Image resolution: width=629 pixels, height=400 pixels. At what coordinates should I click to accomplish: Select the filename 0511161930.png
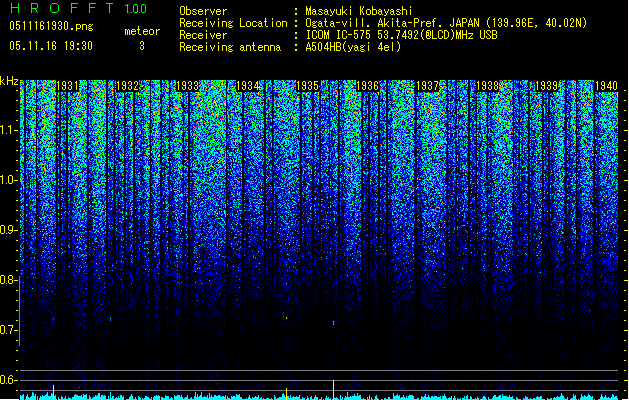(51, 26)
